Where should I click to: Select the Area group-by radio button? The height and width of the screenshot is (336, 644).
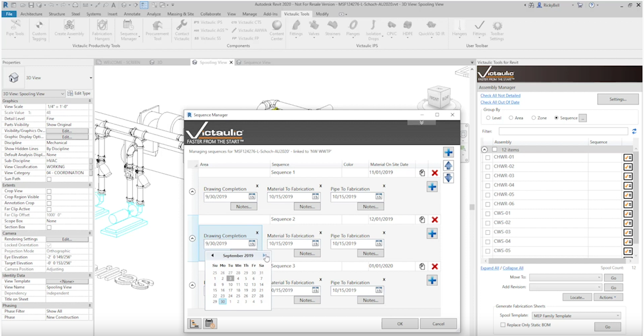click(x=511, y=118)
